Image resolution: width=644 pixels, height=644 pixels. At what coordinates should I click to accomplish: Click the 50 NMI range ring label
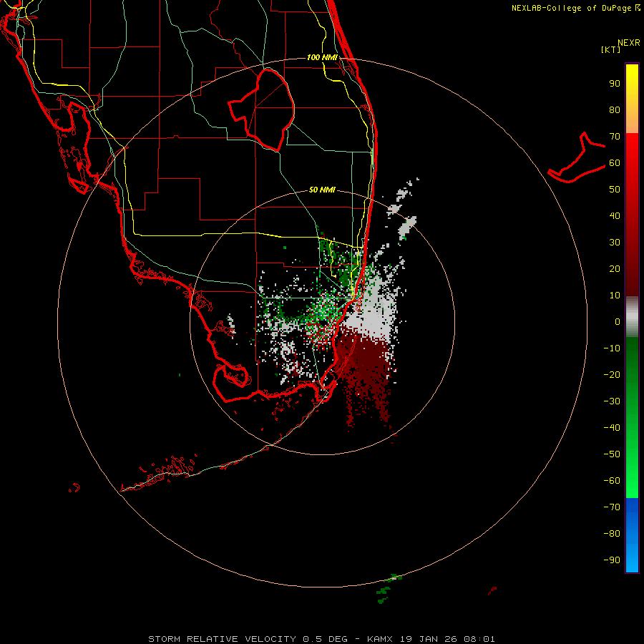(322, 190)
